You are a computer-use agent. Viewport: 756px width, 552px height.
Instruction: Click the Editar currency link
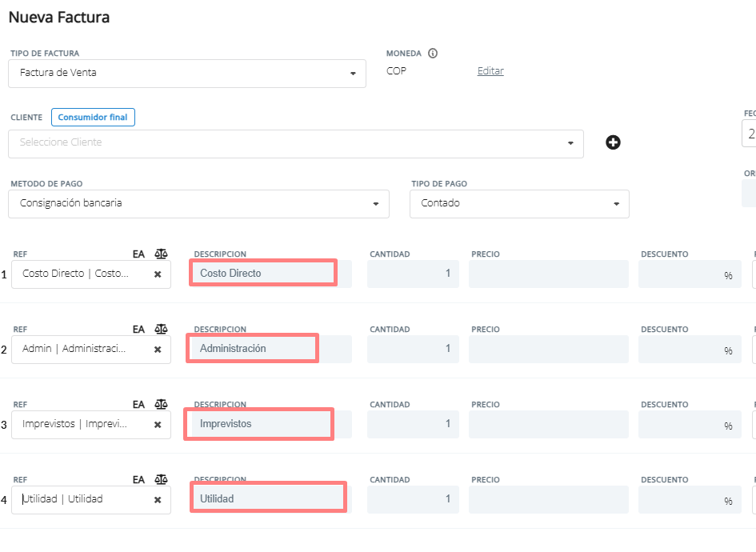(490, 71)
